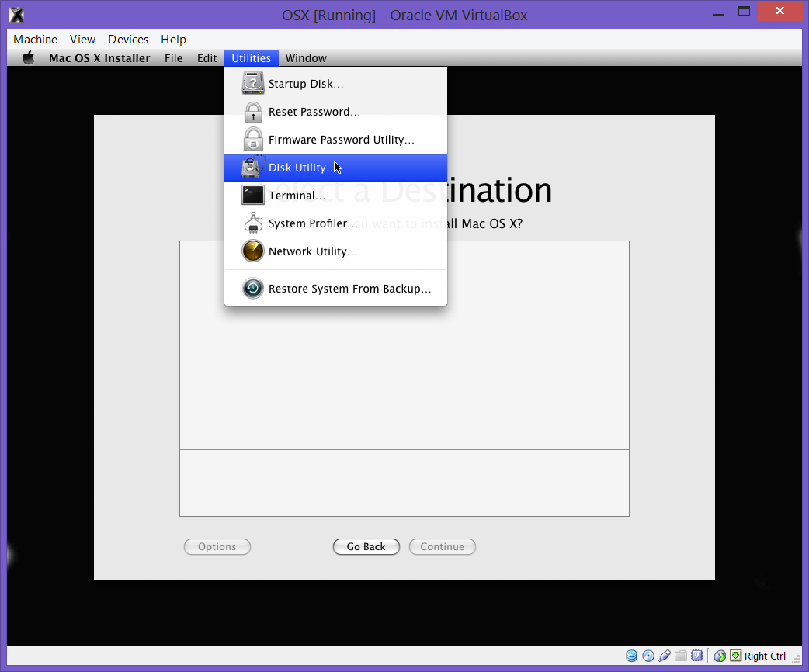Choose Restore System From Backup…
The width and height of the screenshot is (809, 672).
coord(336,289)
